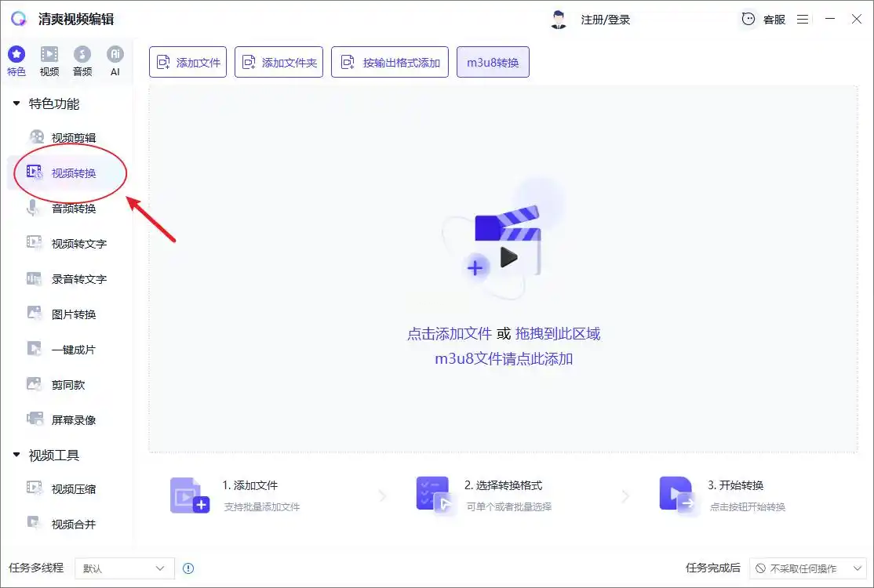Open the hamburger menu icon
Viewport: 874px width, 588px height.
(803, 20)
